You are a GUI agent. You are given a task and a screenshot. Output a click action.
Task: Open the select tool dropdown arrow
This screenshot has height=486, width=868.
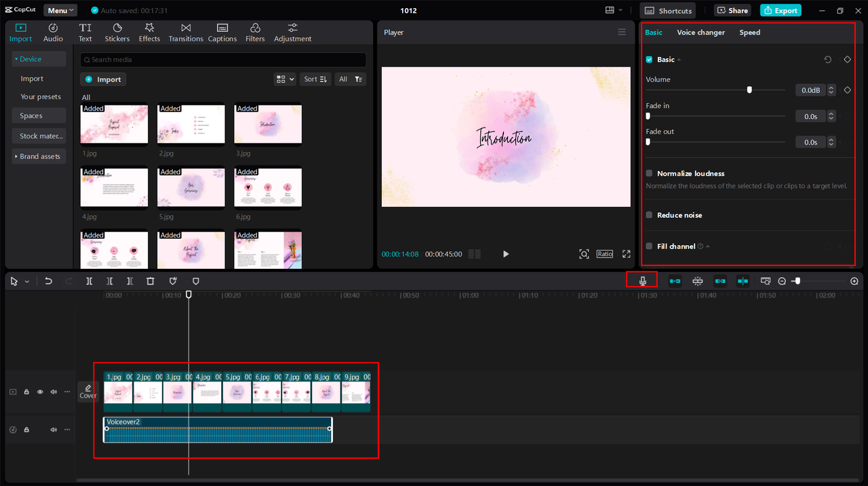click(x=27, y=281)
